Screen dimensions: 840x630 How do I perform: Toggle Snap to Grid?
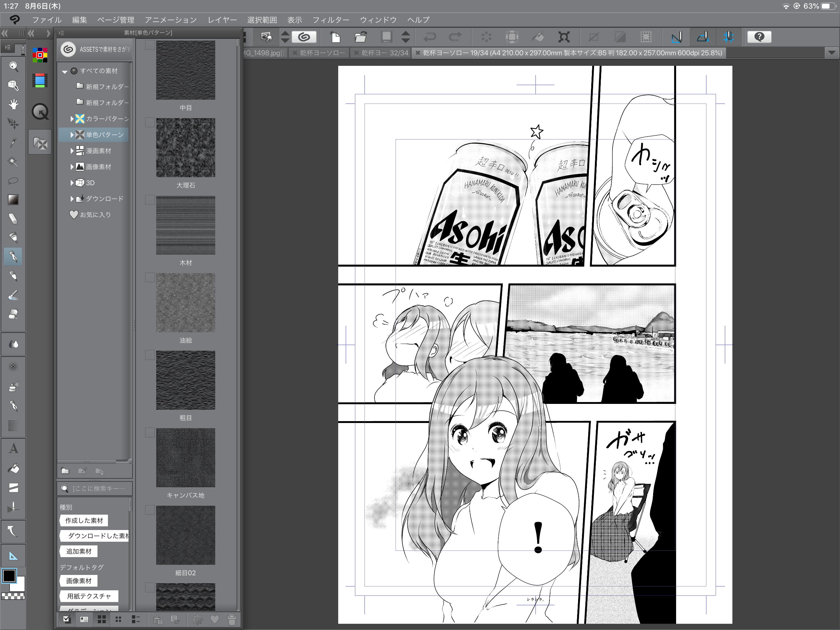[728, 37]
